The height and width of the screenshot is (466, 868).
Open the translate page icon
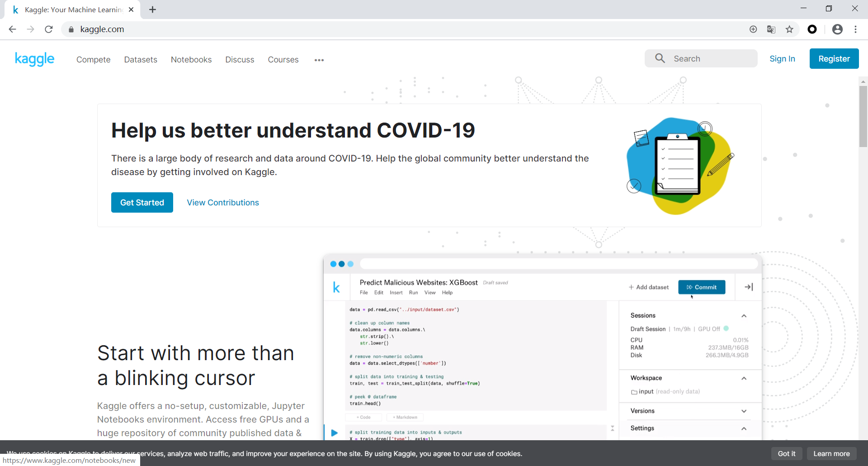coord(771,29)
